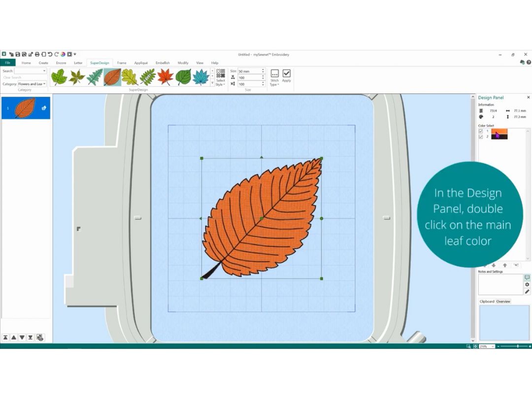
Task: Uncheck color 1 checkbox in Color Select
Action: pos(481,131)
